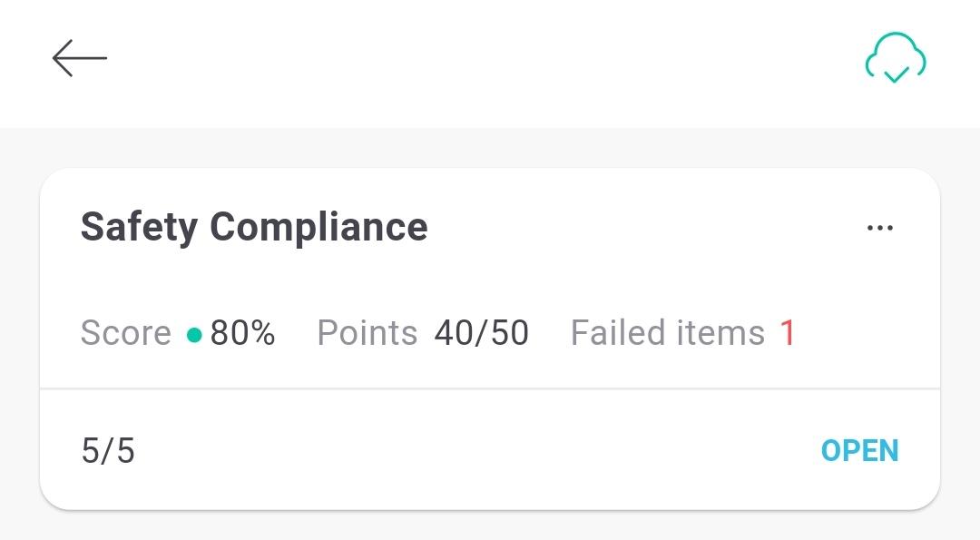The image size is (980, 540).
Task: Click the red failed items count 1
Action: tap(788, 332)
